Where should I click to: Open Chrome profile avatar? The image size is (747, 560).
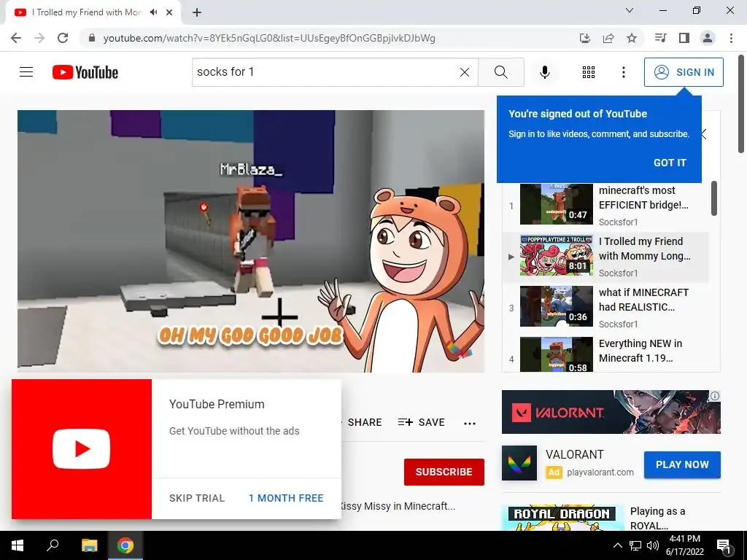pos(708,38)
